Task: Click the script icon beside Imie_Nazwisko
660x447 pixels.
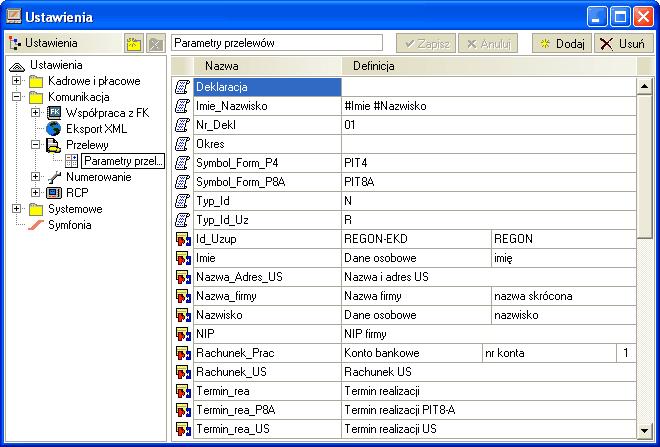Action: [x=182, y=106]
